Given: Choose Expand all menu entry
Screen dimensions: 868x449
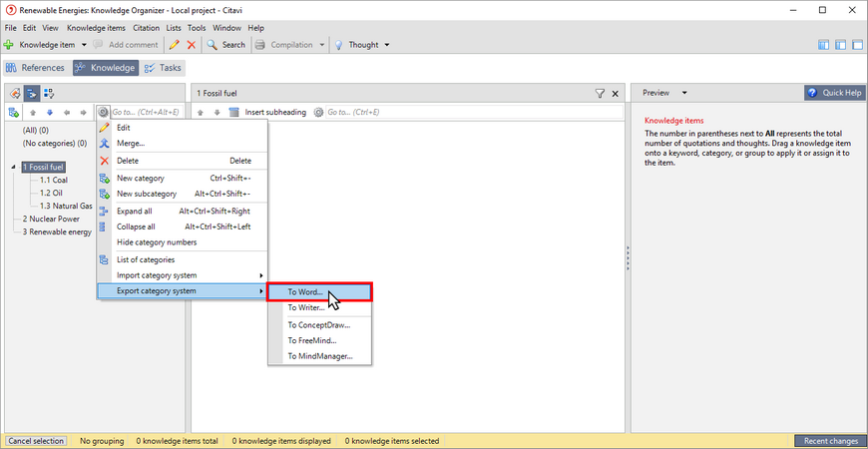Looking at the screenshot, I should click(183, 211).
